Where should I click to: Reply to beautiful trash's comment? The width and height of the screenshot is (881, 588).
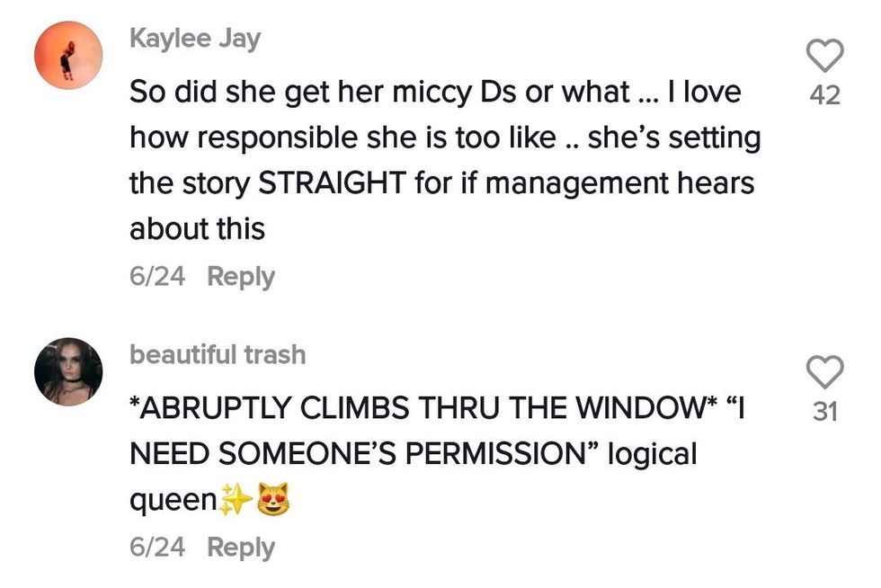coord(241,548)
